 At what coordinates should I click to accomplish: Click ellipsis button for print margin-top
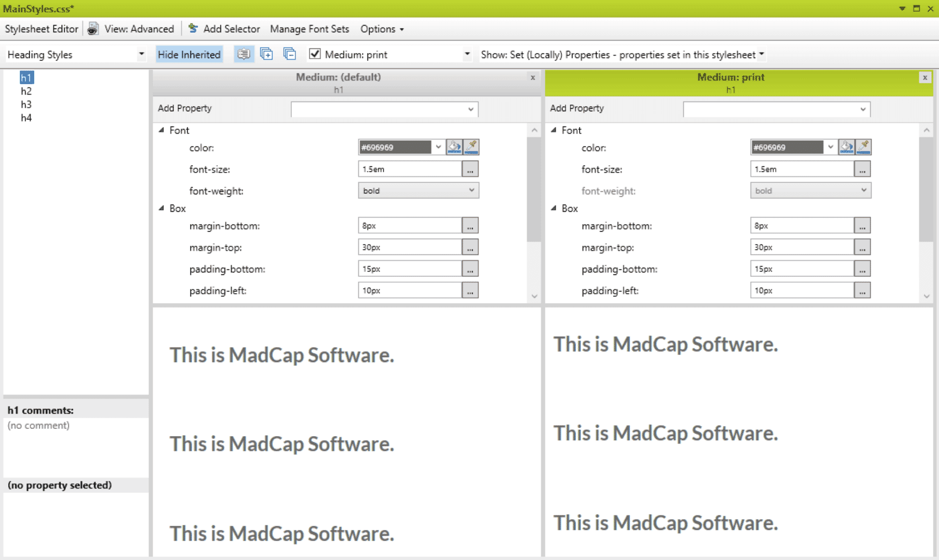(x=862, y=247)
